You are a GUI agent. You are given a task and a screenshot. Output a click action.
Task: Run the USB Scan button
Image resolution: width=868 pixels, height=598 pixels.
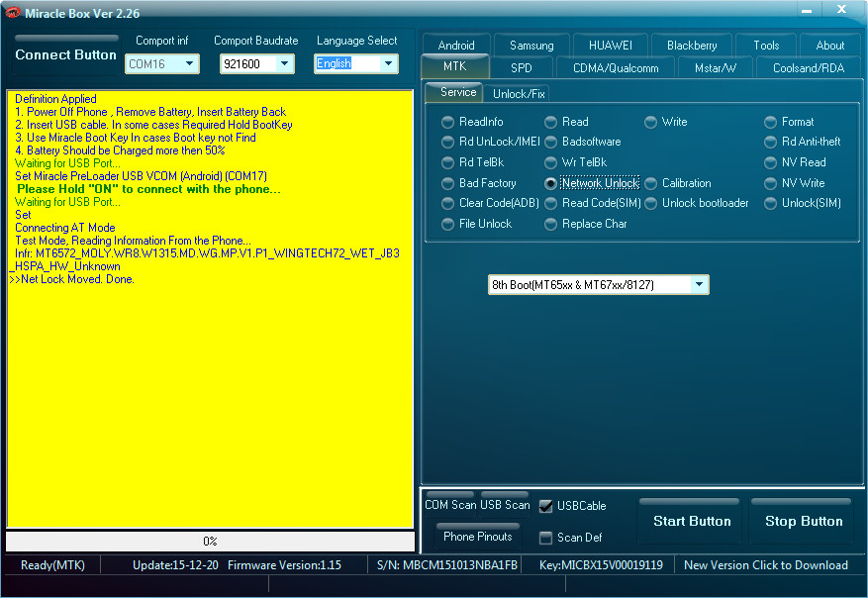point(505,504)
